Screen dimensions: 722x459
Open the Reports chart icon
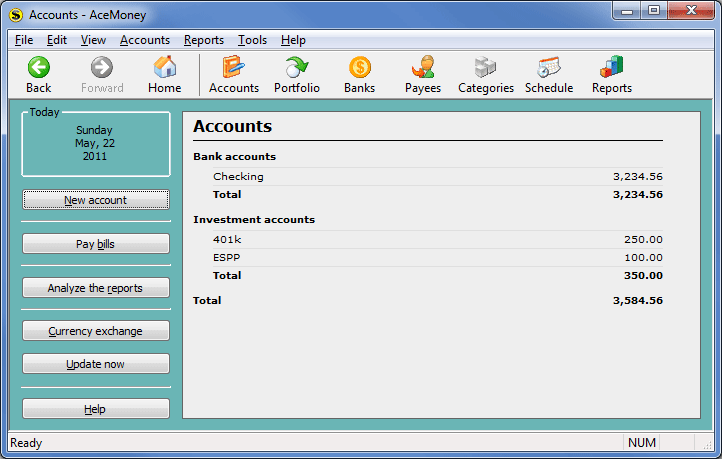click(x=611, y=67)
